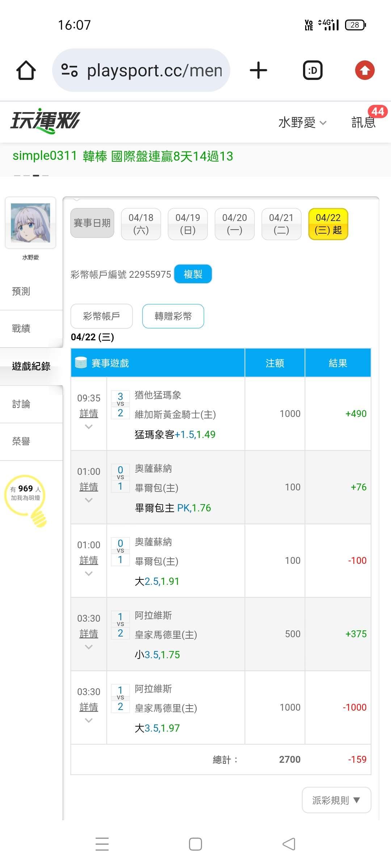Tap the site settings icon in address bar

pos(70,70)
